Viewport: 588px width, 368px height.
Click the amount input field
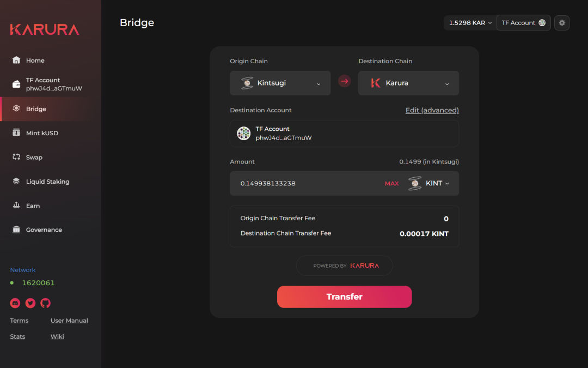(308, 183)
